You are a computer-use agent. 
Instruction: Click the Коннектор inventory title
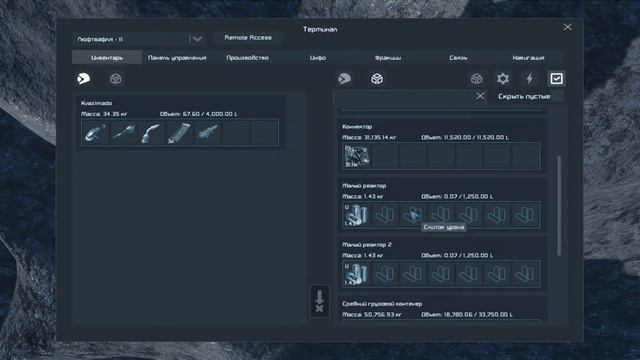(357, 127)
